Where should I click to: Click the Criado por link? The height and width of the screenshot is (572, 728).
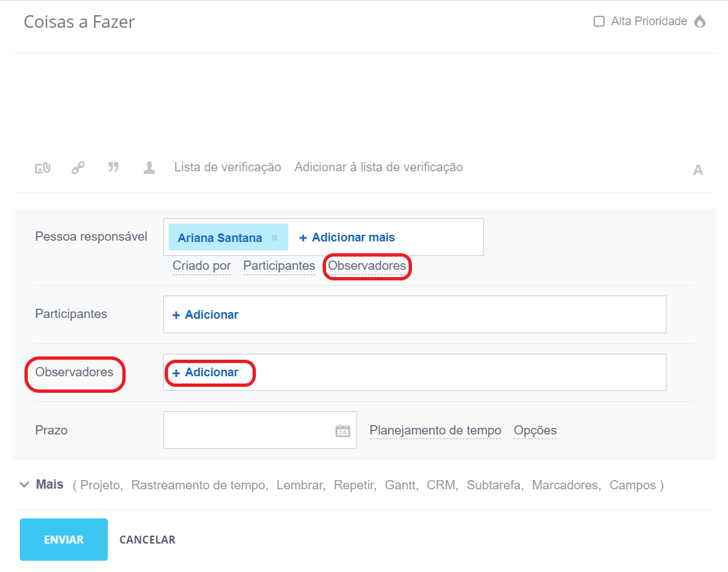[x=202, y=266]
